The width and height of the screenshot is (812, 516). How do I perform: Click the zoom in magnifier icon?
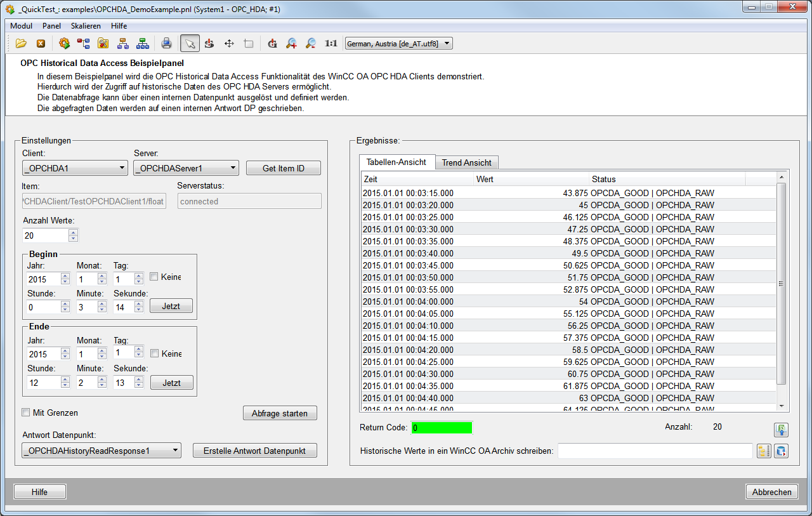point(291,43)
